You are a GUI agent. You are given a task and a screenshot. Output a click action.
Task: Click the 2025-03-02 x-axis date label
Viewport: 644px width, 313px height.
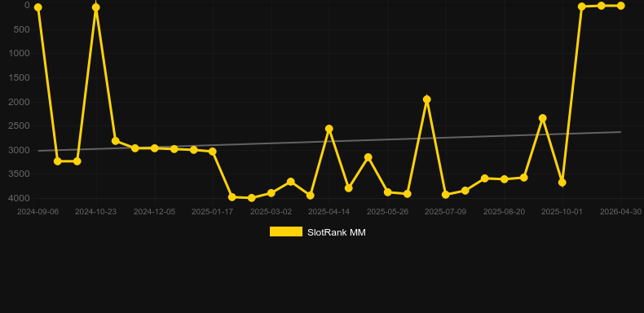tap(271, 212)
